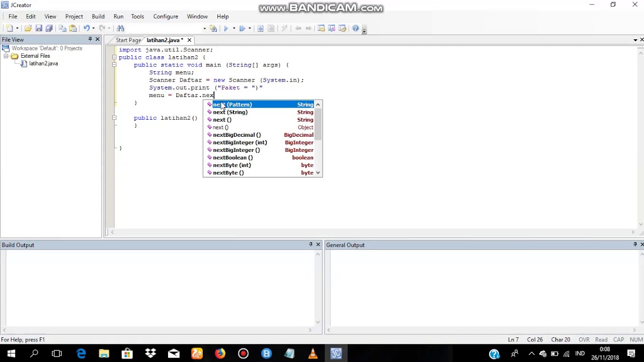Open the dropdown arrow beside the run icon
644x362 pixels.
(x=234, y=29)
